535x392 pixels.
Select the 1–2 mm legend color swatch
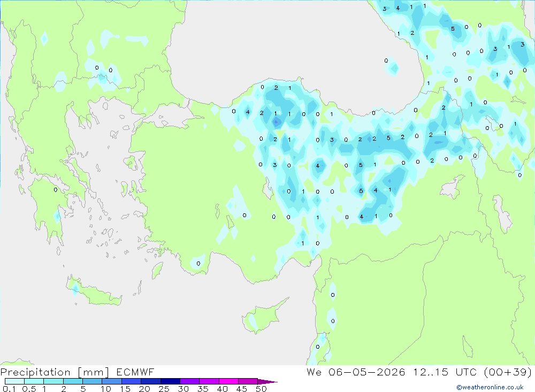53,381
